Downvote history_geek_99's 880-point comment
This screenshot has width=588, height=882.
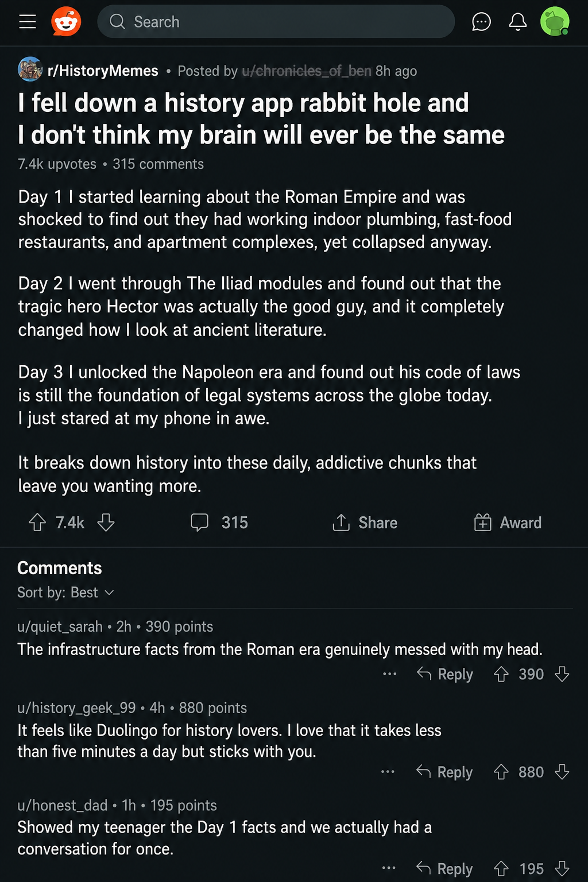pos(562,772)
